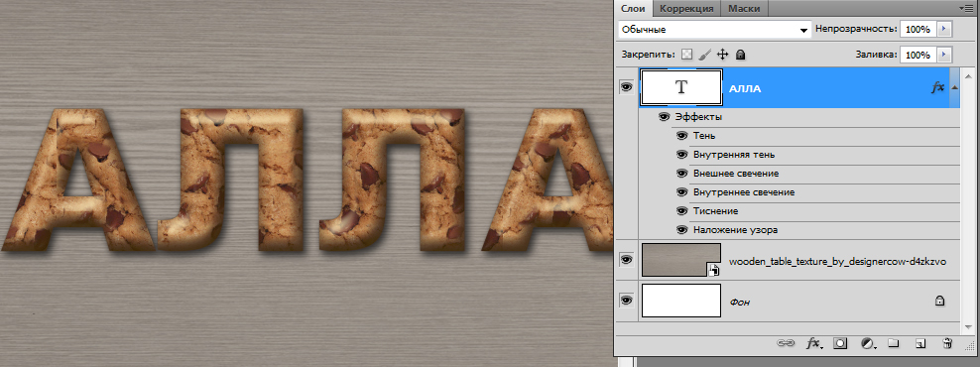This screenshot has height=367, width=980.
Task: Click fx badge on АЛЛА layer
Action: click(x=937, y=88)
